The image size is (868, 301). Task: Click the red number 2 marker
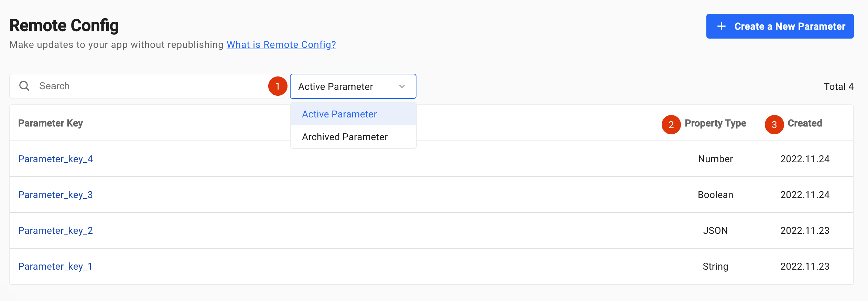[671, 124]
